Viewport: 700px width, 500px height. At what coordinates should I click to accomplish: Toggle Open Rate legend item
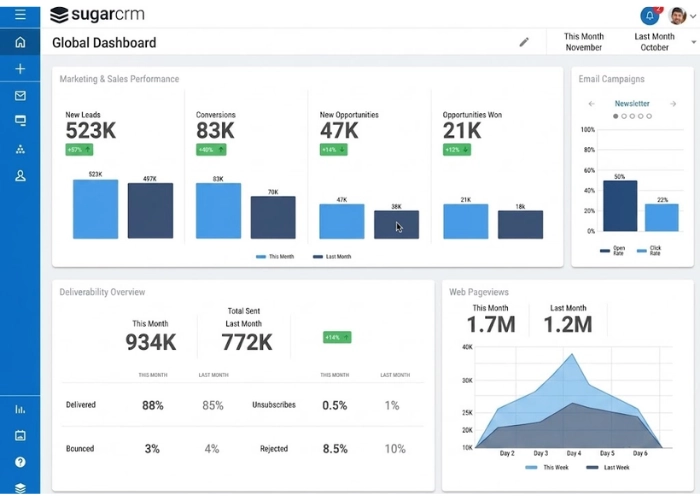pos(612,250)
